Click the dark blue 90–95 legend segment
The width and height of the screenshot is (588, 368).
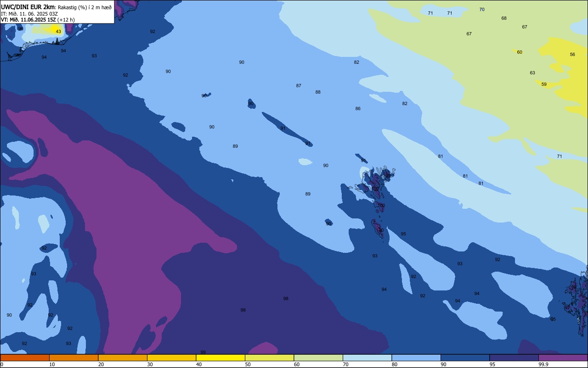tap(465, 357)
